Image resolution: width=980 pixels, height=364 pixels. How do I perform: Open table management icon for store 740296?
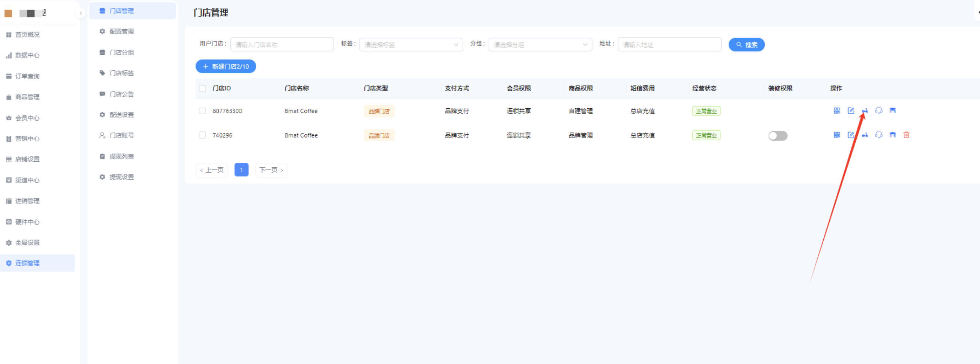point(892,135)
